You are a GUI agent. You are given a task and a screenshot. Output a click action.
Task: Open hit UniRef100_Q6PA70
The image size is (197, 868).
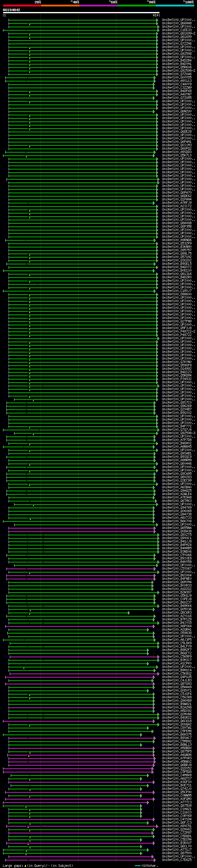coord(177,192)
